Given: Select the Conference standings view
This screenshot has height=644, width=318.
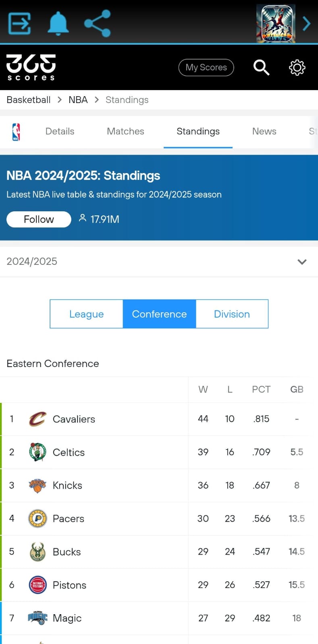Looking at the screenshot, I should 159,314.
